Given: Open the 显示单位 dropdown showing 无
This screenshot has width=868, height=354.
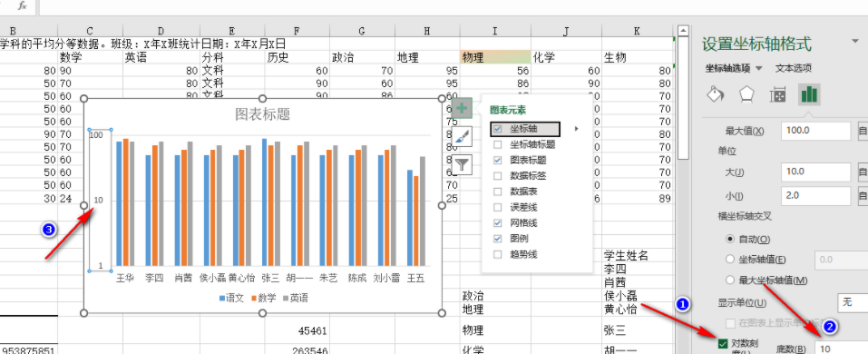Looking at the screenshot, I should pos(853,302).
